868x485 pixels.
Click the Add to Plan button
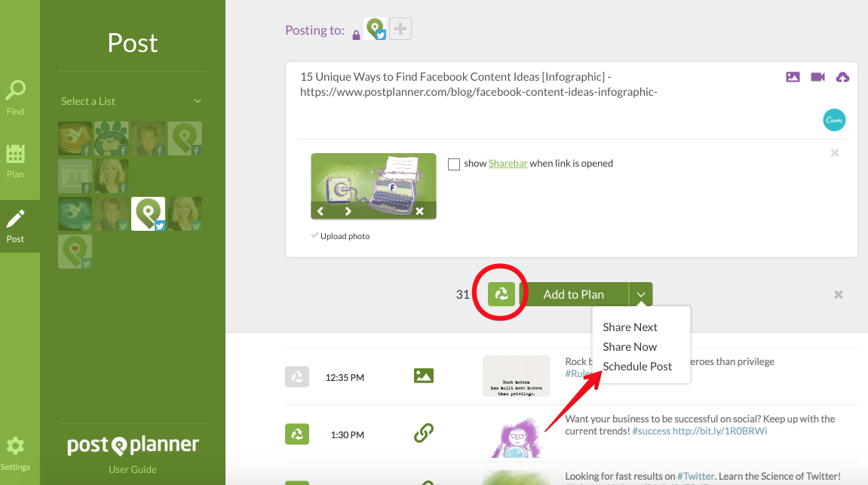click(573, 294)
